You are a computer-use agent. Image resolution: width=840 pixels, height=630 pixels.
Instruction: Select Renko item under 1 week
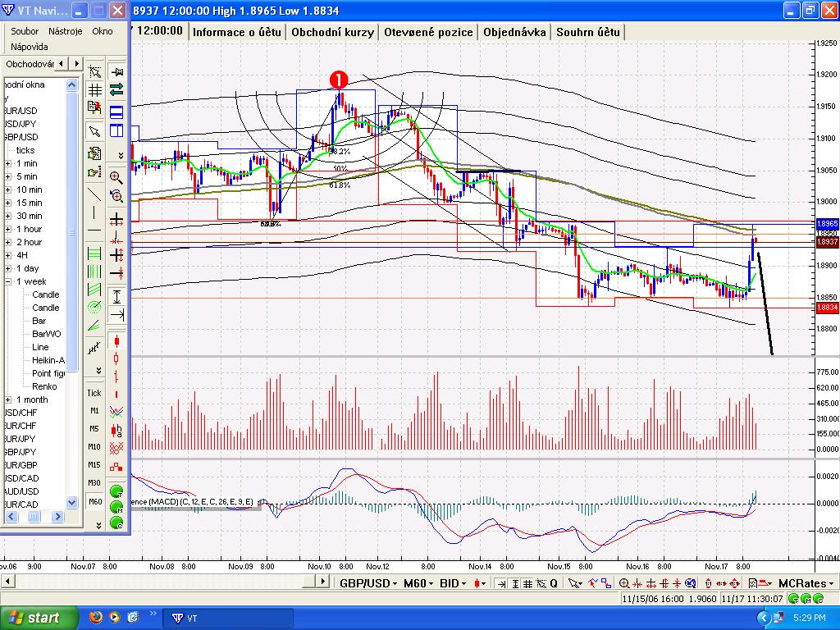tap(44, 387)
